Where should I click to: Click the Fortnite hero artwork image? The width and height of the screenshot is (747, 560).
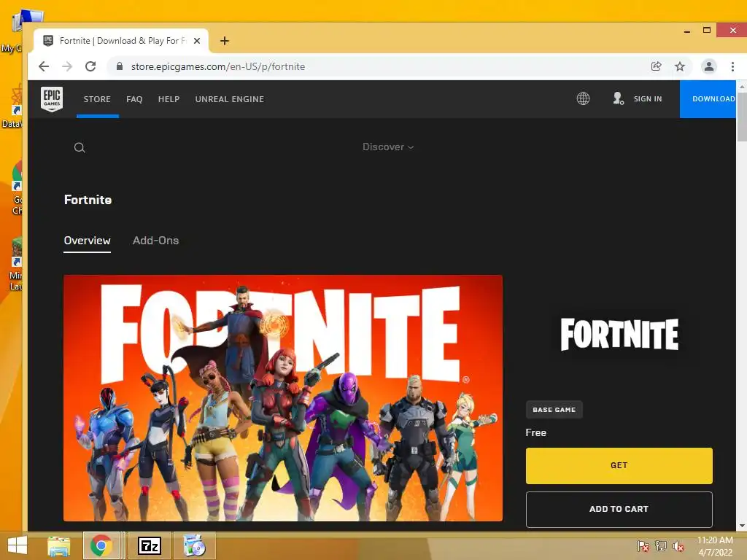[x=283, y=398]
